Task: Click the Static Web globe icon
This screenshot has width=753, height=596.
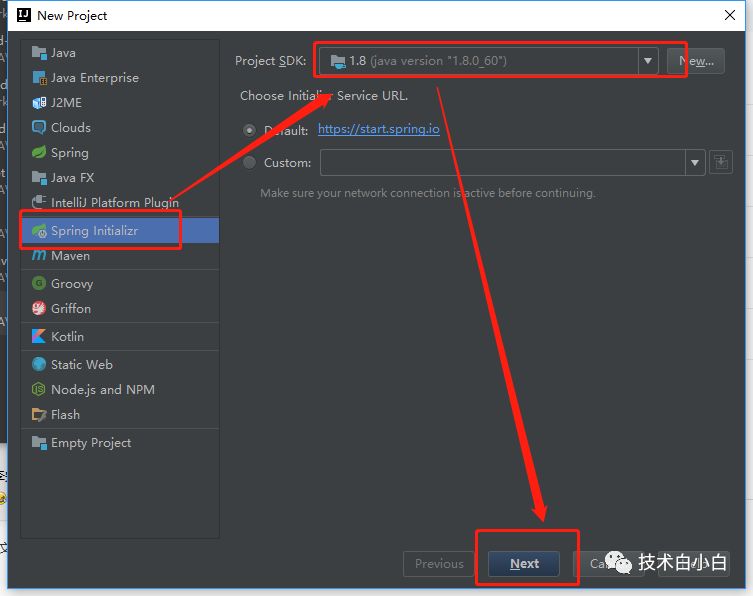Action: pyautogui.click(x=39, y=364)
